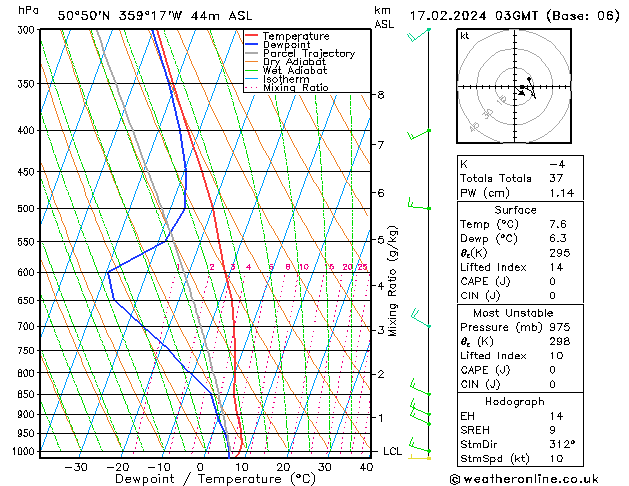Click the wind barb at 400 hPa
This screenshot has height=486, width=629.
(x=419, y=135)
